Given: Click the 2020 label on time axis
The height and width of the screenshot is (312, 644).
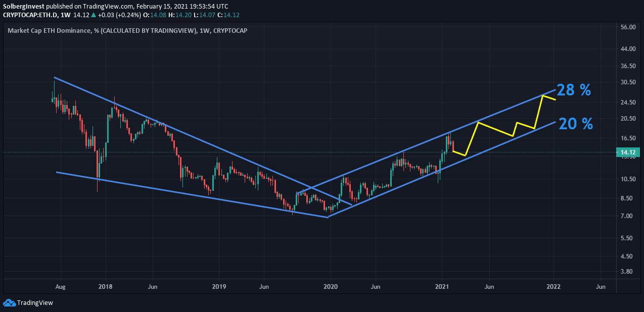Looking at the screenshot, I should (x=331, y=287).
